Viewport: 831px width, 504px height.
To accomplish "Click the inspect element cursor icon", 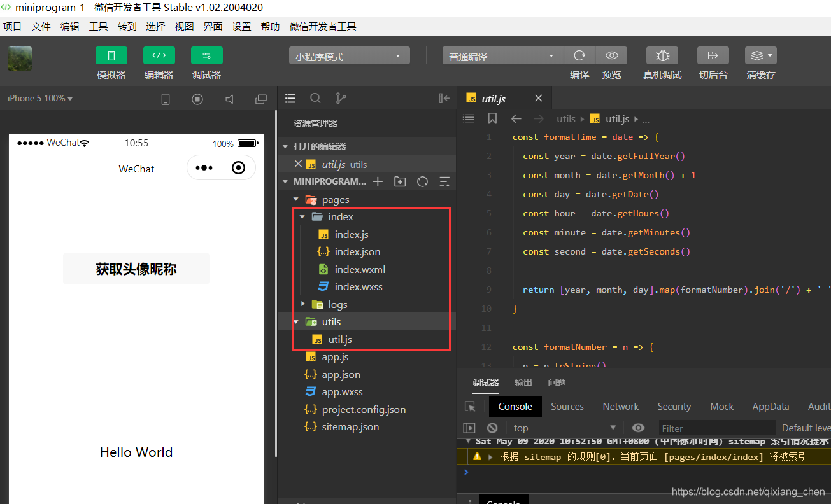I will coord(471,407).
